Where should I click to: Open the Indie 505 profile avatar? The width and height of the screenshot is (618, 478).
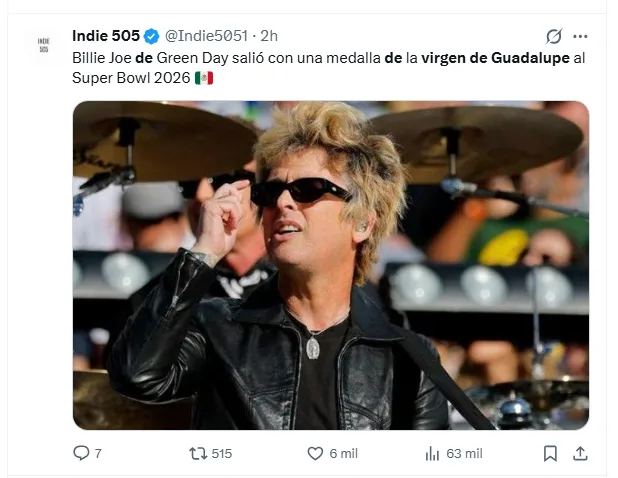click(43, 46)
